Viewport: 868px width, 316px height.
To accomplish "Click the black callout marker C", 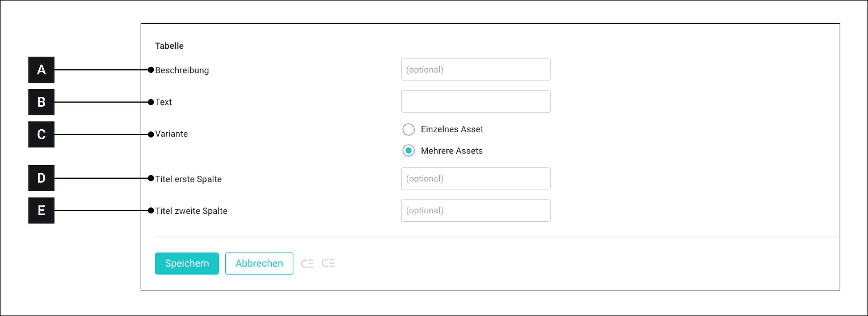I will [41, 134].
